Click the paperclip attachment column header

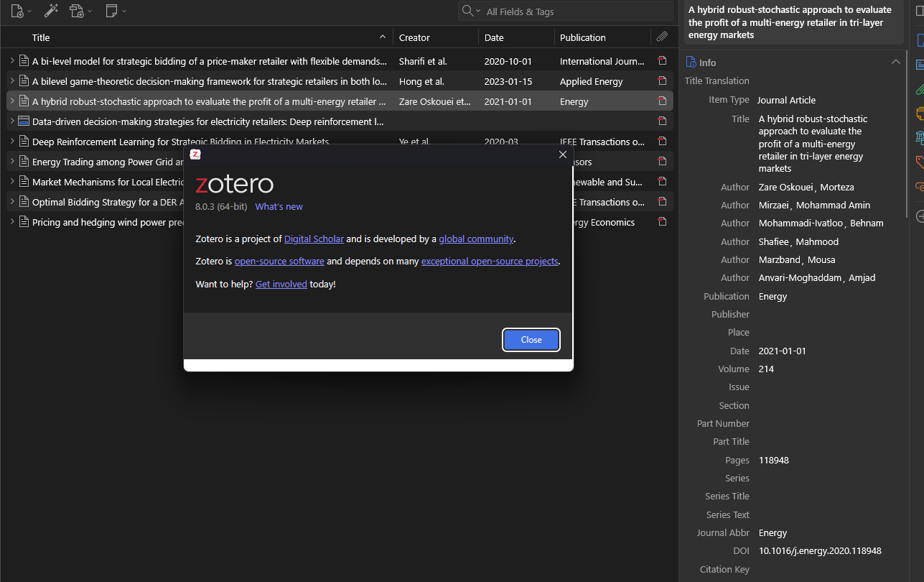coord(662,37)
